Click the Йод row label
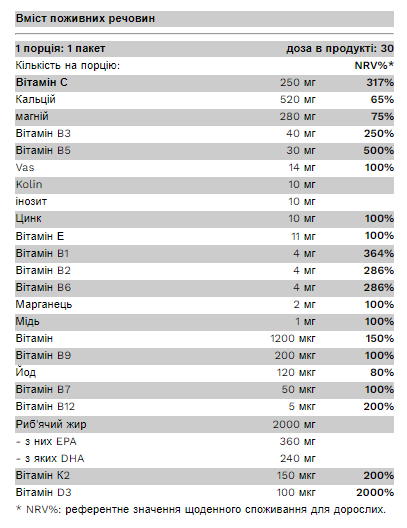The width and height of the screenshot is (407, 528). (x=26, y=372)
